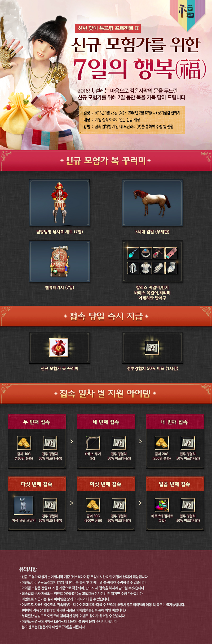Viewport: 212px width, 644px height.
Task: Click the chevron after fifth login box
Action: click(x=72, y=503)
